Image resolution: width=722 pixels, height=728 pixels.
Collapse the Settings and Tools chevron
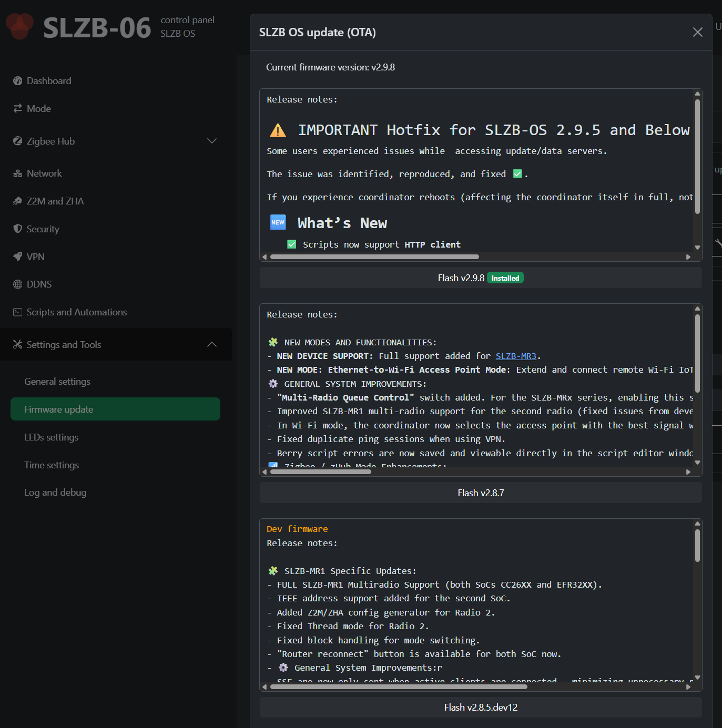212,344
